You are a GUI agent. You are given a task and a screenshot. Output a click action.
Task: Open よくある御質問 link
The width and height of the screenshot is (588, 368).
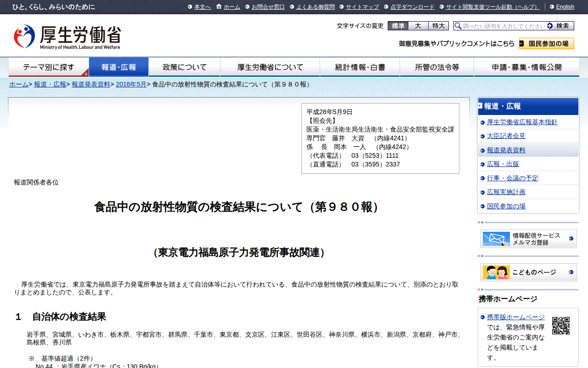click(x=316, y=7)
